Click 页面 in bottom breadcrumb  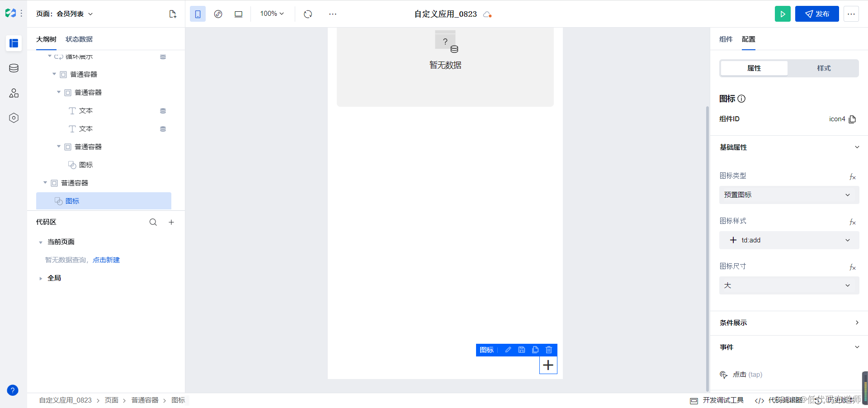point(112,400)
